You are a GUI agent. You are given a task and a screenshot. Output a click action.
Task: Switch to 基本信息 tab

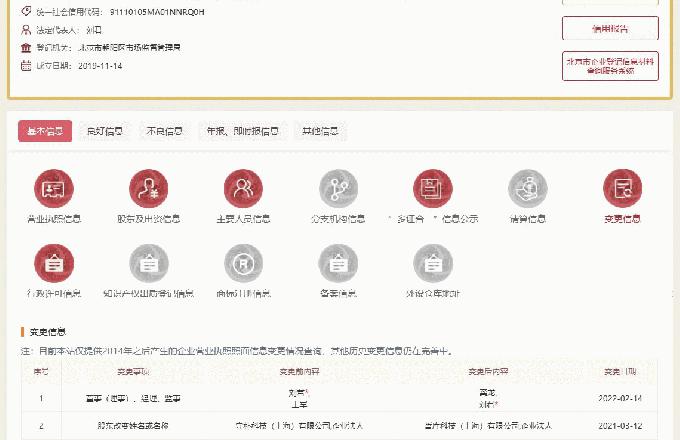[45, 131]
